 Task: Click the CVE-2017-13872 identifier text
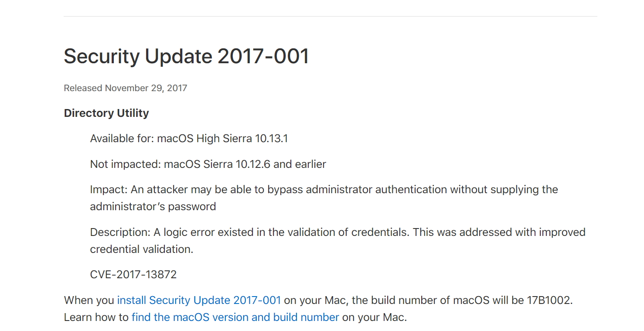pyautogui.click(x=133, y=275)
